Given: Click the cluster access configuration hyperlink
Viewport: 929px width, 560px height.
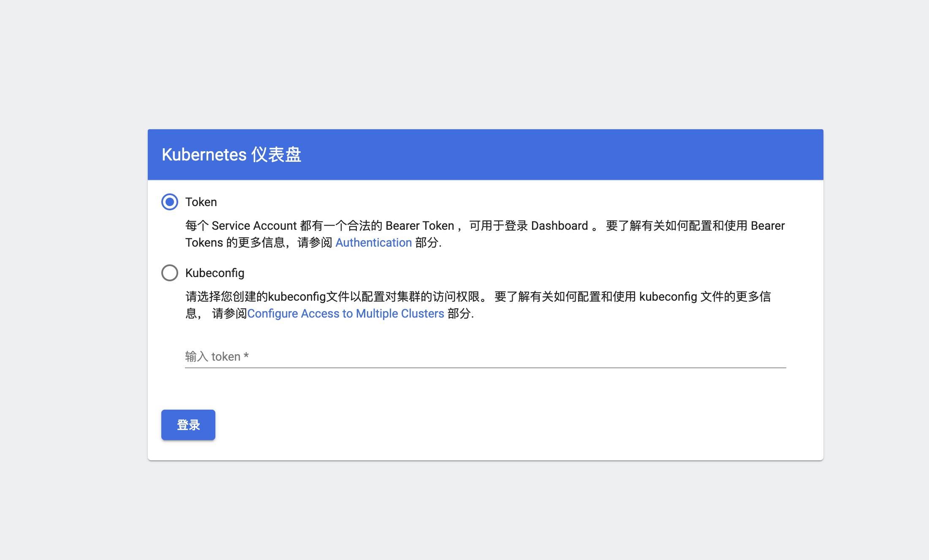Looking at the screenshot, I should [x=346, y=313].
